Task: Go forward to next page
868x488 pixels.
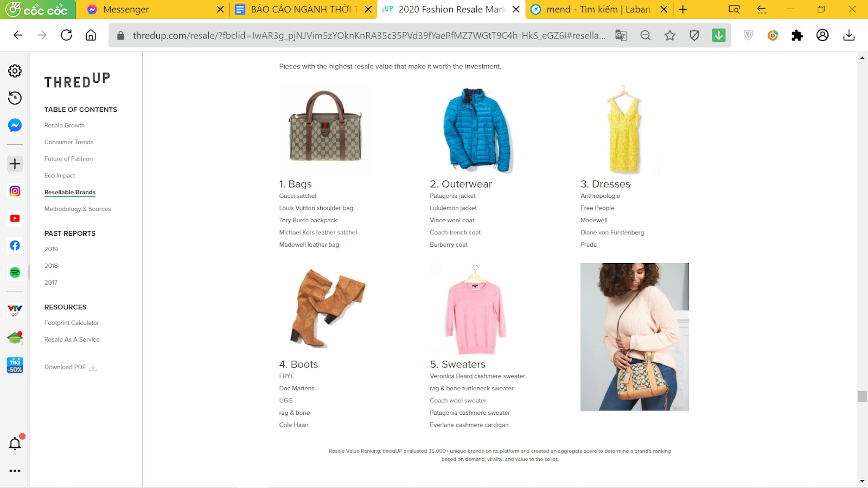Action: point(42,35)
